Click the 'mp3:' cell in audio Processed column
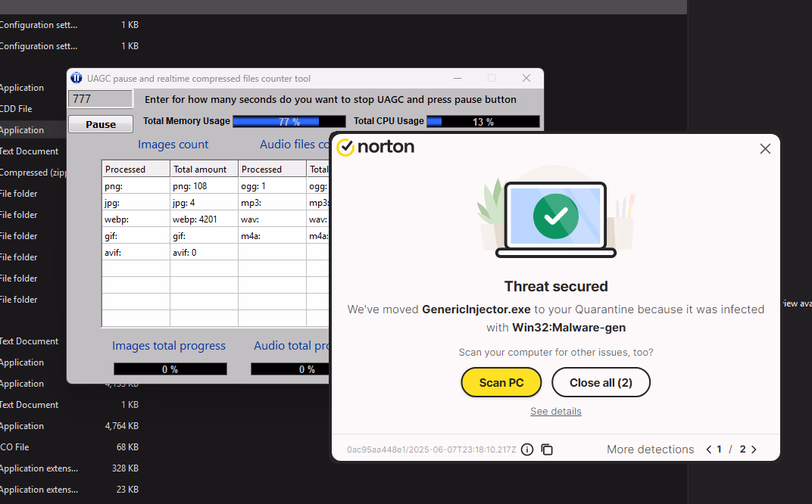The image size is (812, 504). click(x=273, y=202)
